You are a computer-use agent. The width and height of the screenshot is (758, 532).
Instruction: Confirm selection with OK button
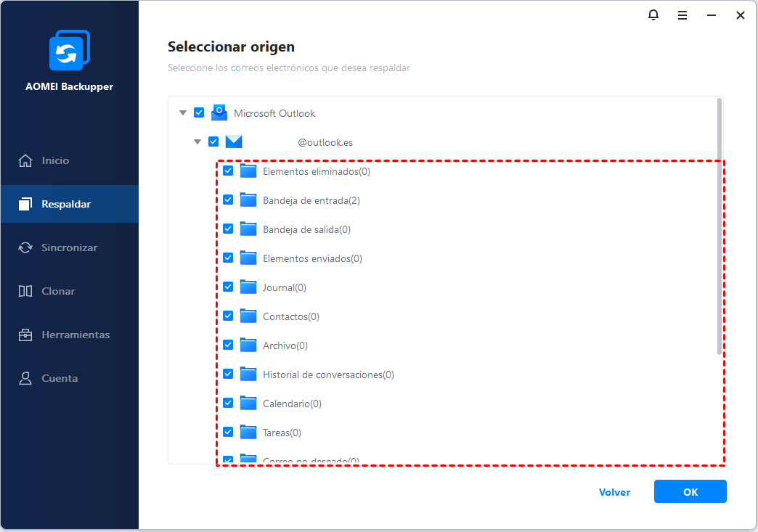pos(690,491)
